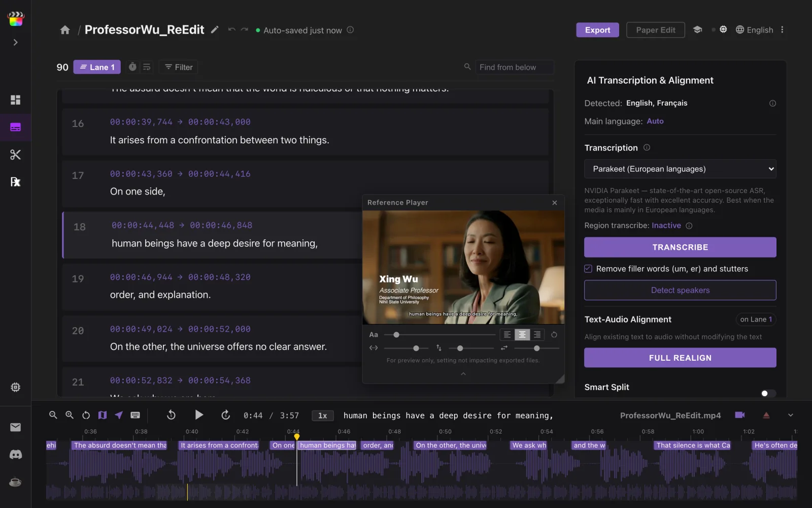Close the Reference Player panel
812x508 pixels.
click(555, 203)
